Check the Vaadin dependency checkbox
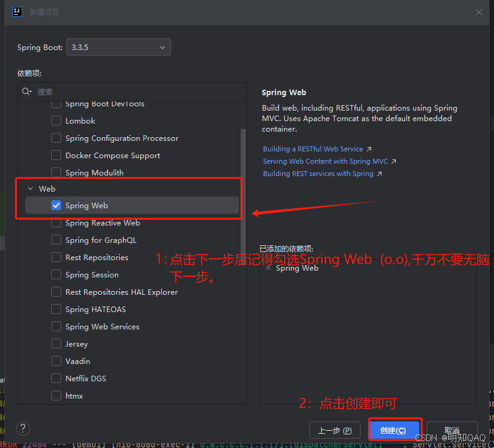 (56, 361)
